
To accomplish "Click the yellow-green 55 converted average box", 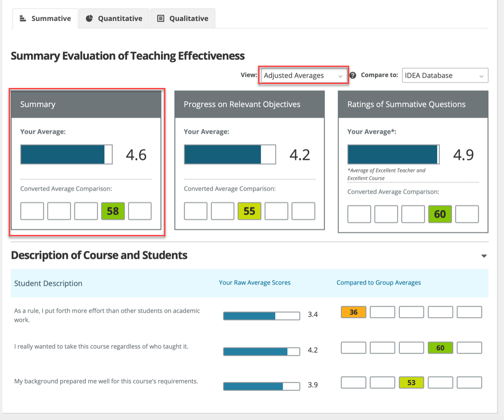I will coord(249,211).
